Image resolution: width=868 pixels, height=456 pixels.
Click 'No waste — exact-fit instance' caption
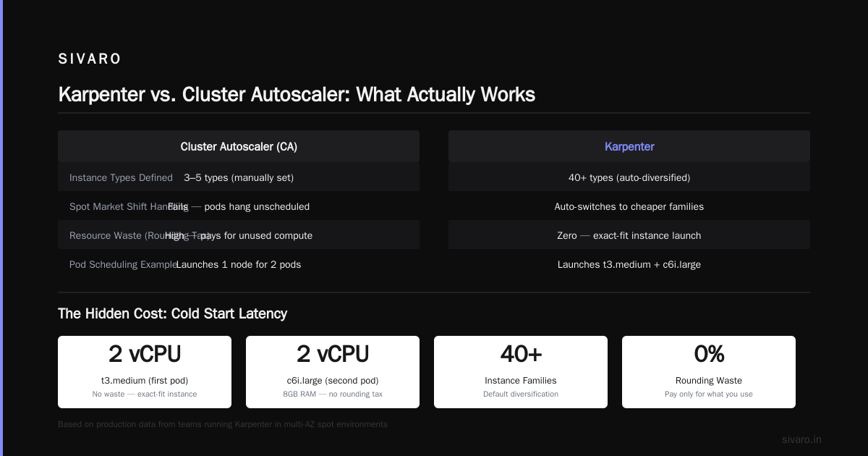pos(145,394)
